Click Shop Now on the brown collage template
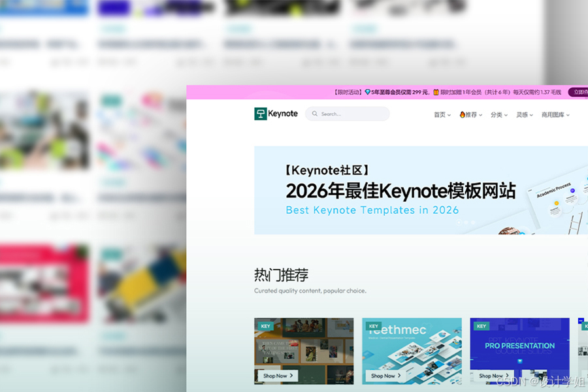 pyautogui.click(x=278, y=376)
